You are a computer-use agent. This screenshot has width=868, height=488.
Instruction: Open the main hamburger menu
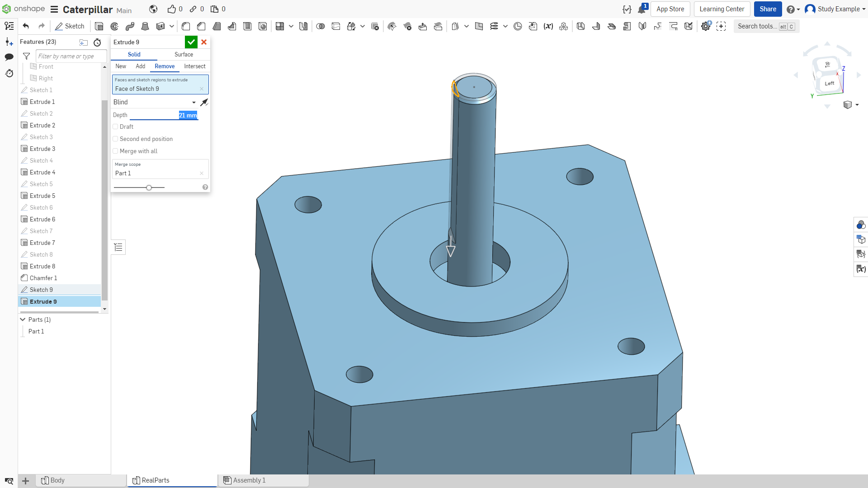[x=54, y=9]
